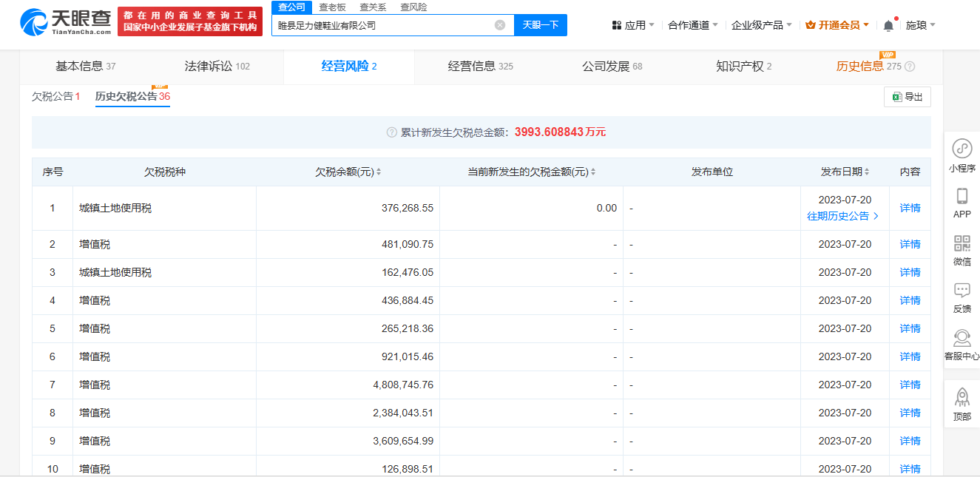
Task: Expand the 应用 dropdown
Action: pyautogui.click(x=652, y=25)
